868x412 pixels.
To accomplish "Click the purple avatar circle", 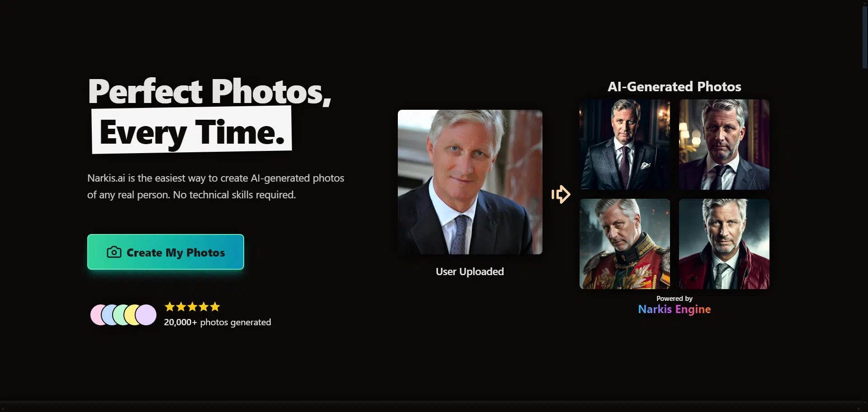I will (146, 315).
